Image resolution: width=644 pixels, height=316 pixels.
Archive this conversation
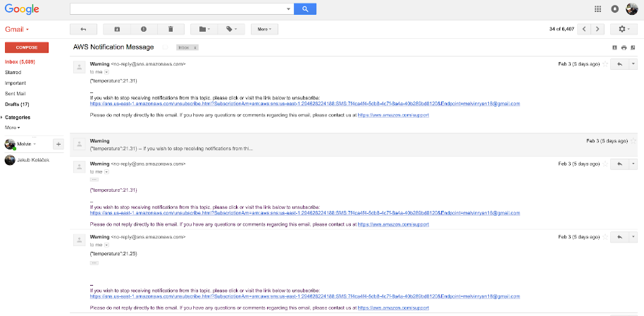click(x=117, y=29)
